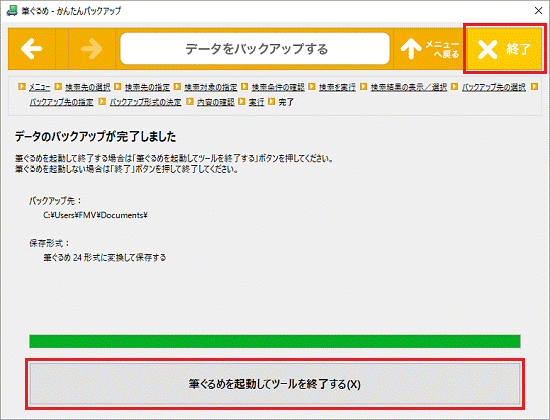Image resolution: width=550 pixels, height=420 pixels.
Task: Exit the tool with the 終了 X button
Action: [505, 49]
